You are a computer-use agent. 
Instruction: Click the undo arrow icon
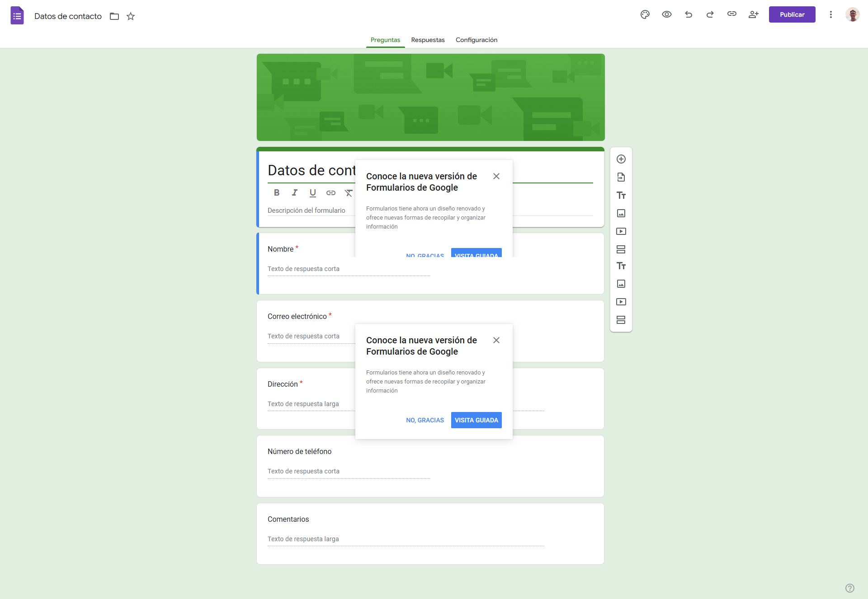[x=689, y=14]
